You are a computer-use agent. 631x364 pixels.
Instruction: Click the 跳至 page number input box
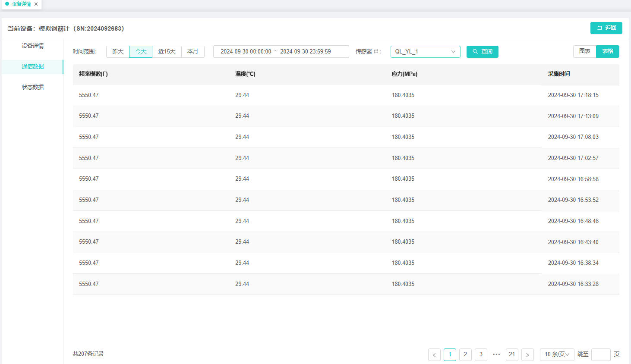point(600,355)
